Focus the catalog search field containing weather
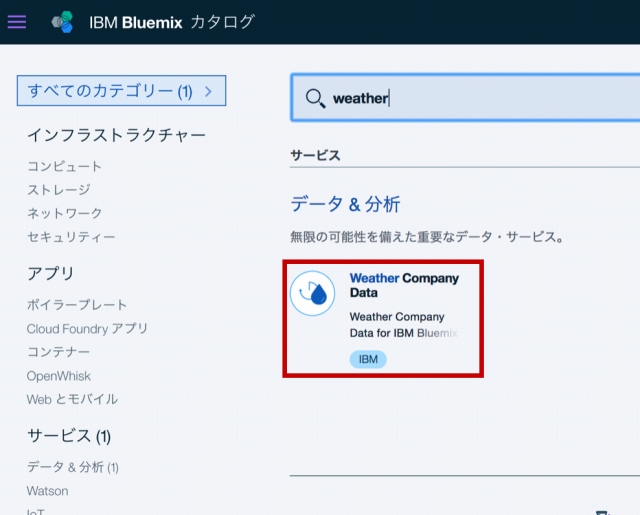This screenshot has height=515, width=640. pos(465,98)
